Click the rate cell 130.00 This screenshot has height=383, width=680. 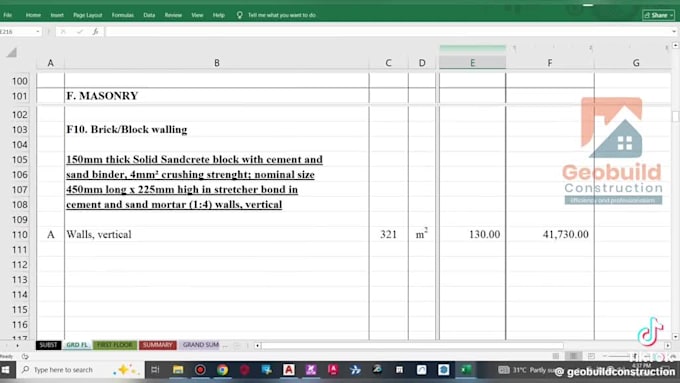(472, 235)
